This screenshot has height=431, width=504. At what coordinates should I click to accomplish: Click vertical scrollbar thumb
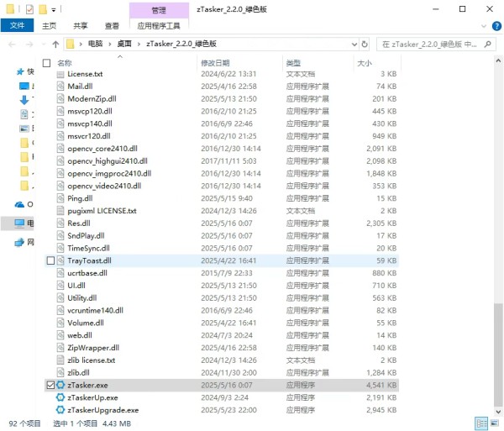[x=498, y=355]
